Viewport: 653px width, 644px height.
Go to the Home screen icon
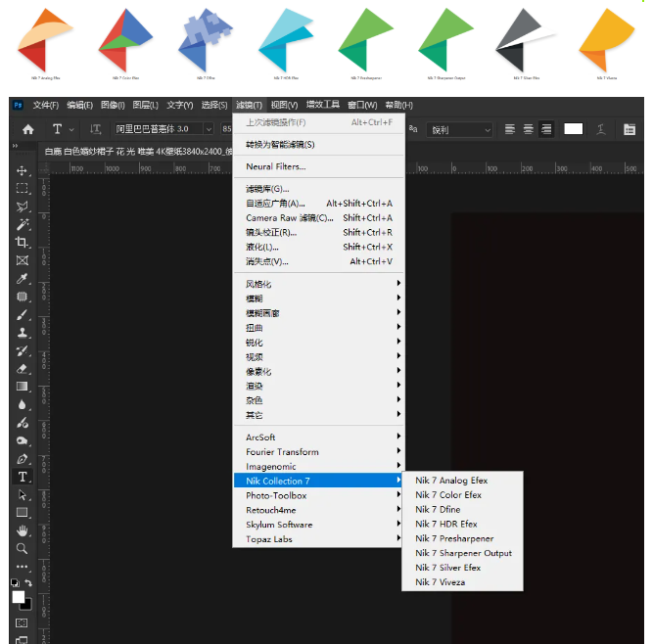click(x=28, y=129)
